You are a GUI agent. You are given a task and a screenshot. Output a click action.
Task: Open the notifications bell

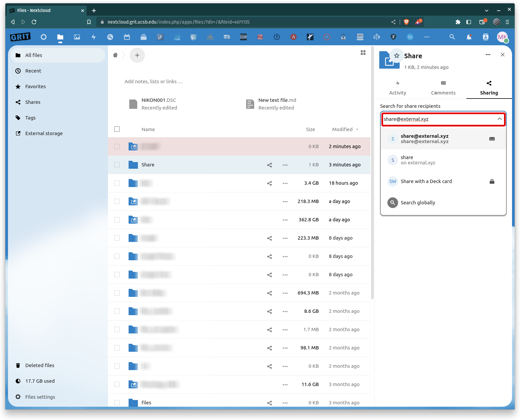tap(469, 37)
